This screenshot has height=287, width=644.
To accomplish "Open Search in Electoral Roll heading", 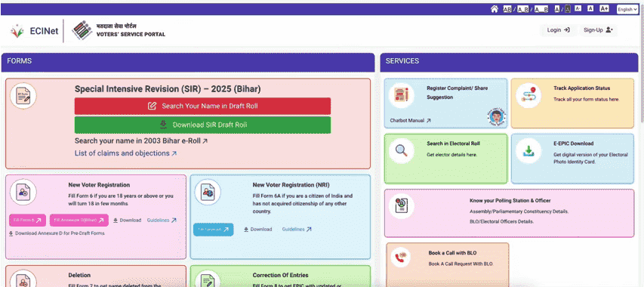I will [x=453, y=143].
